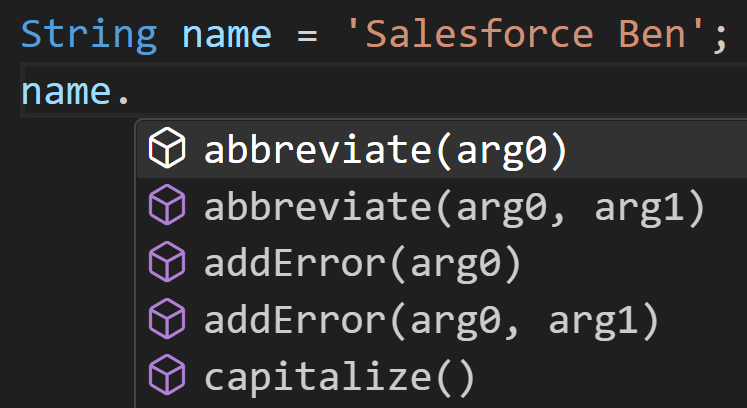Click the white cube icon beside abbreviate(arg0)
The height and width of the screenshot is (408, 747).
click(167, 148)
